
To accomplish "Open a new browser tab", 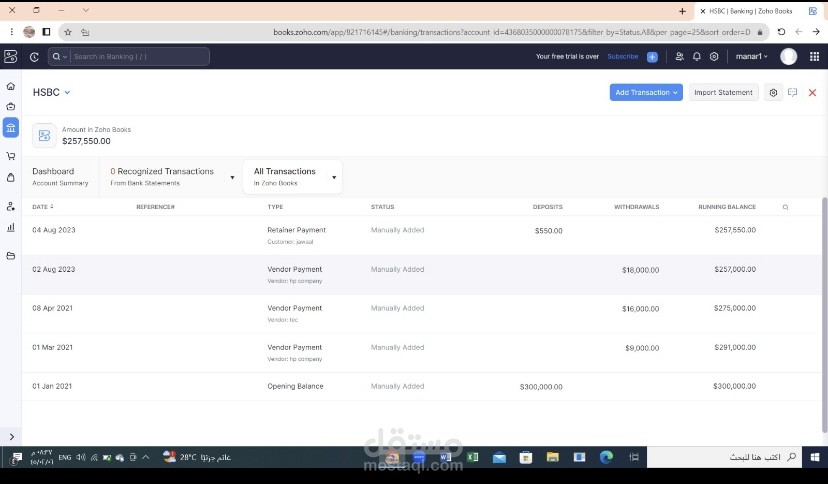I will point(682,11).
